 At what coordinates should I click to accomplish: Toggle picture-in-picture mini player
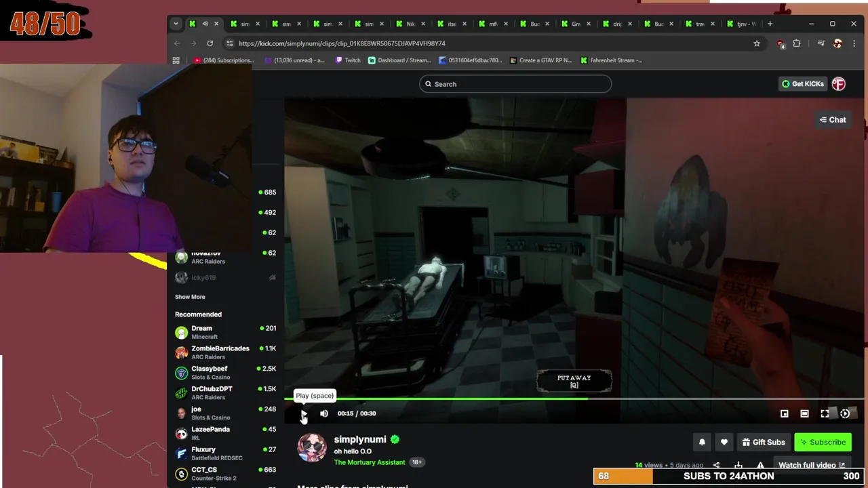tap(785, 413)
